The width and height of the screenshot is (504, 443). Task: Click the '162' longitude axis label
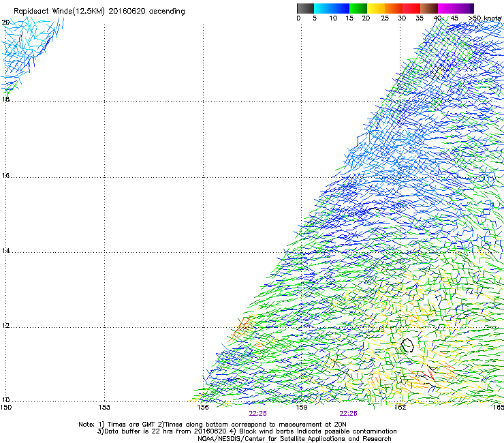[x=400, y=408]
